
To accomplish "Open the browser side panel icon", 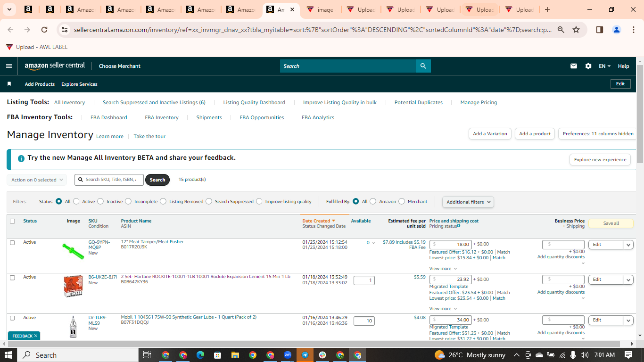I will tap(600, 30).
